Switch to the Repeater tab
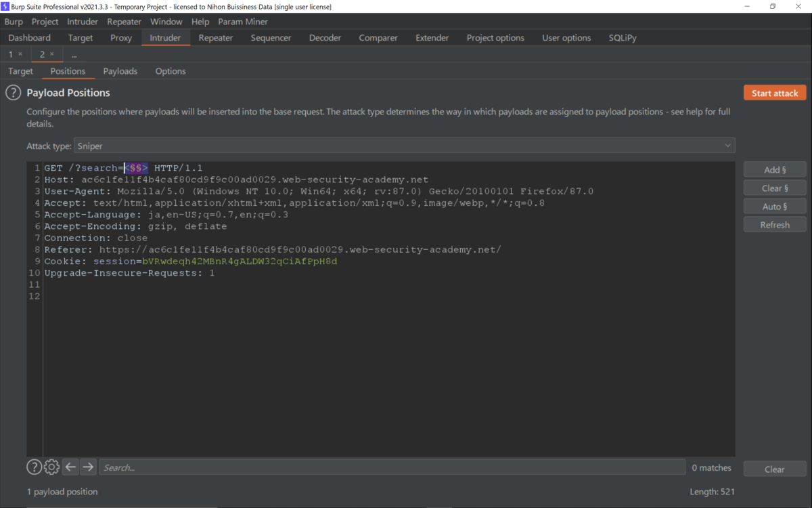812x508 pixels. (x=216, y=38)
